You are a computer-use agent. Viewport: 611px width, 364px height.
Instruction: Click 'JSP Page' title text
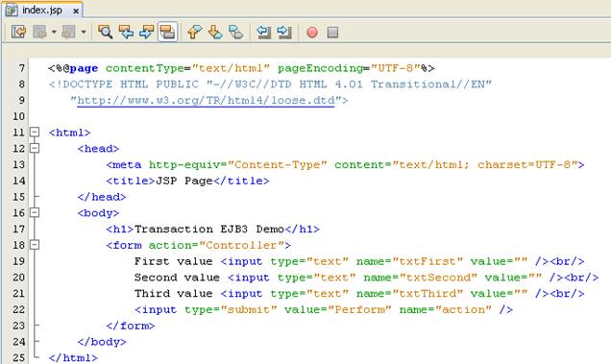coord(183,181)
